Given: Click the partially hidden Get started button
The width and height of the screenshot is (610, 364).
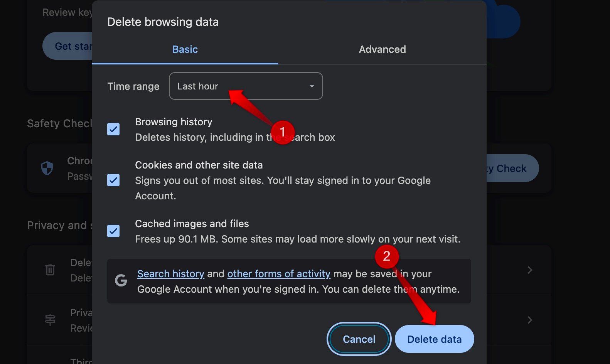Looking at the screenshot, I should point(68,46).
